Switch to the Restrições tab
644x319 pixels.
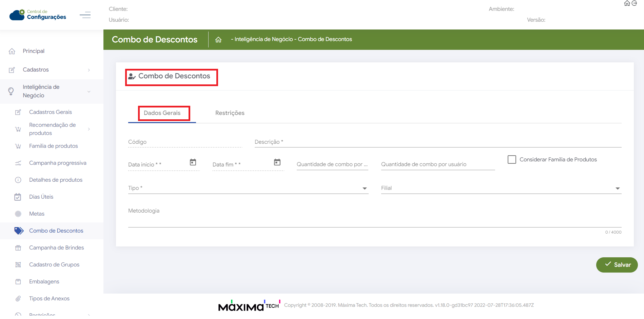tap(230, 113)
